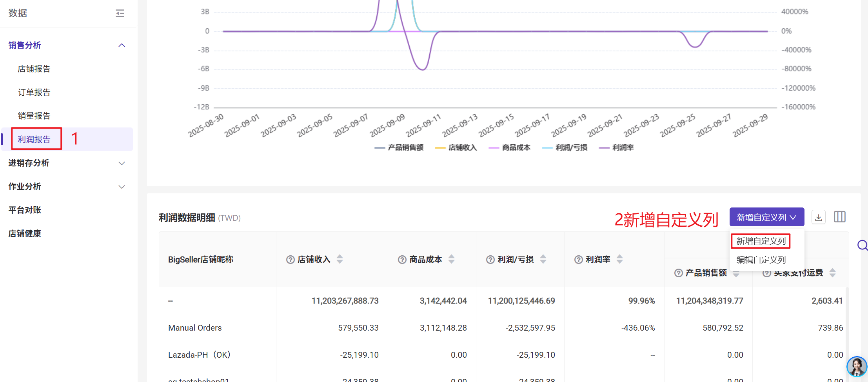Toggle 产品销售额 series in chart legend
The width and height of the screenshot is (868, 382).
click(399, 147)
